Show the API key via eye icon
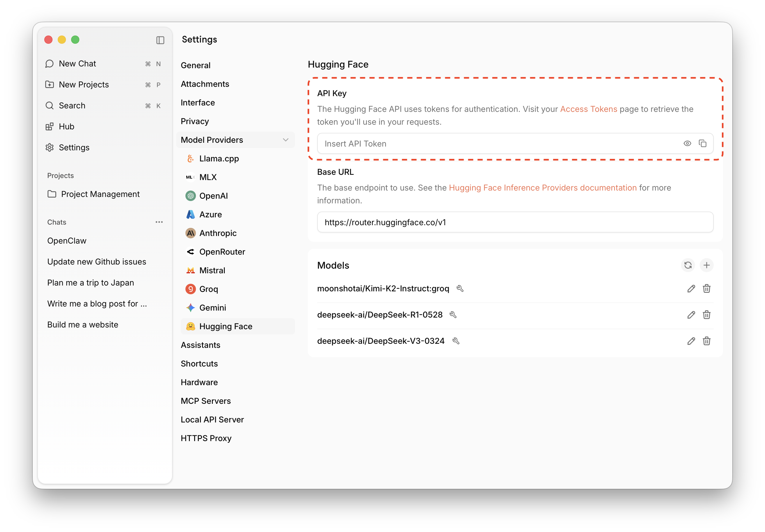The height and width of the screenshot is (532, 765). pyautogui.click(x=687, y=143)
